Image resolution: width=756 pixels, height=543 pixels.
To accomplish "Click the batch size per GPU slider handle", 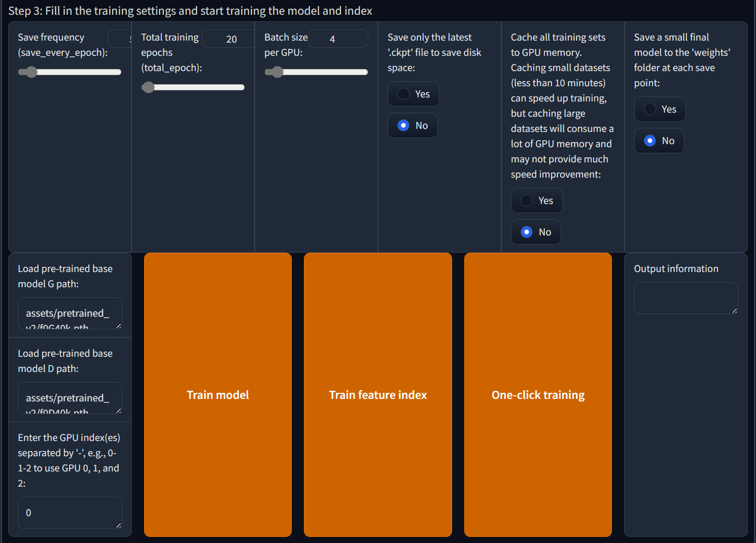I will coord(277,72).
